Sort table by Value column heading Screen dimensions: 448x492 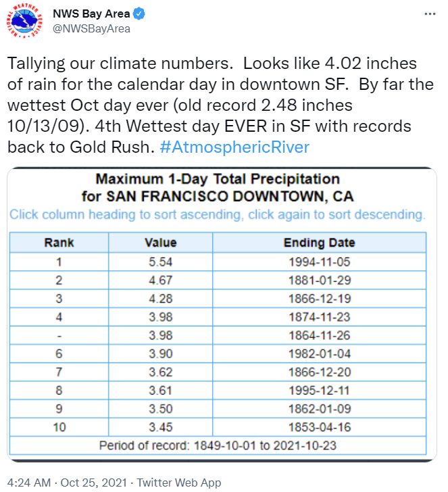161,243
